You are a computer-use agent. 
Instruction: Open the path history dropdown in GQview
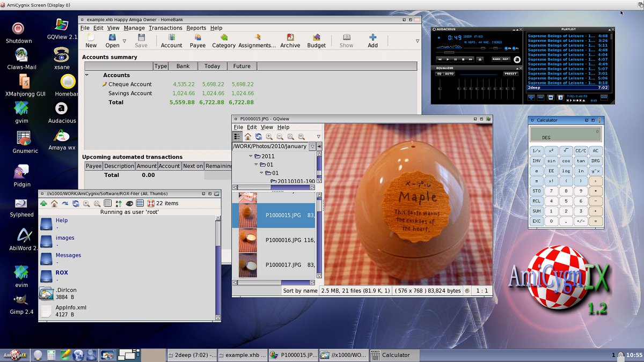coord(313,146)
